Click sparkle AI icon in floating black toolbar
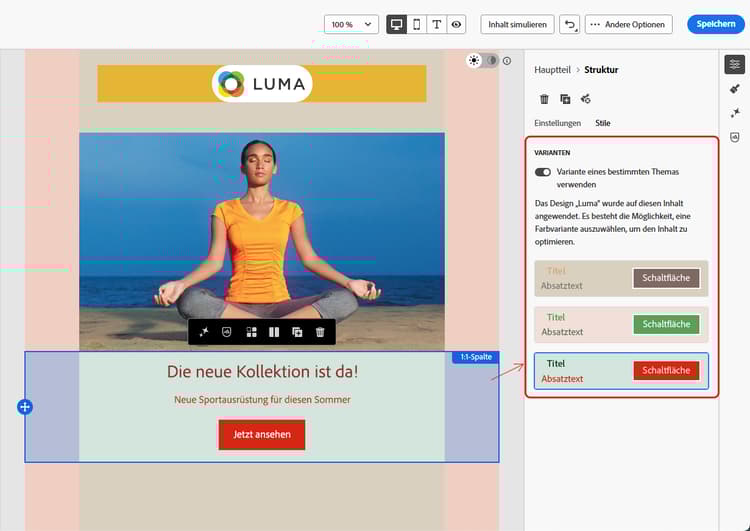Screen dimensions: 750x531 point(204,332)
